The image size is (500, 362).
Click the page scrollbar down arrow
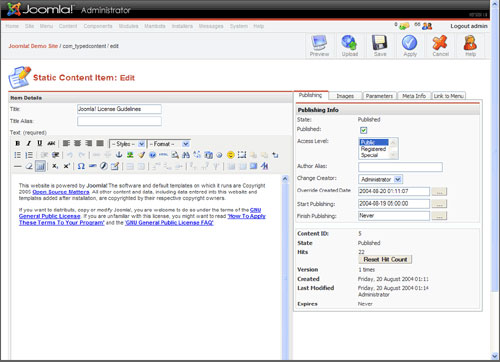(495, 356)
